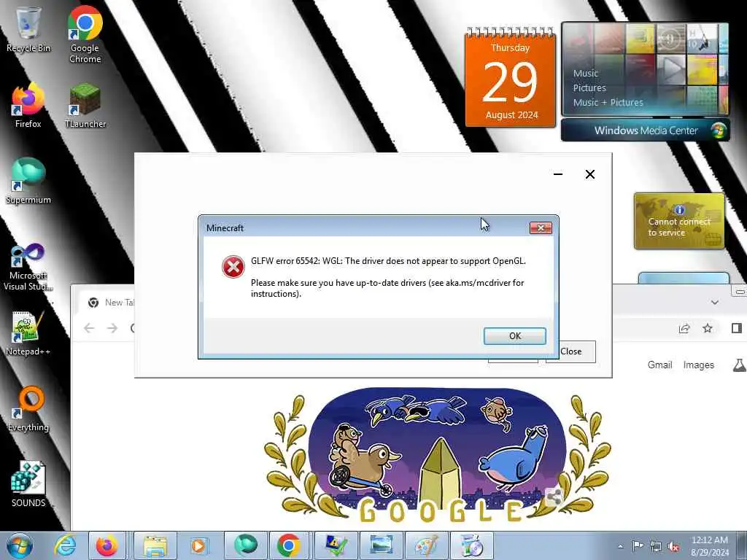This screenshot has height=560, width=747.
Task: Click the Action Center flag tray icon
Action: (638, 545)
